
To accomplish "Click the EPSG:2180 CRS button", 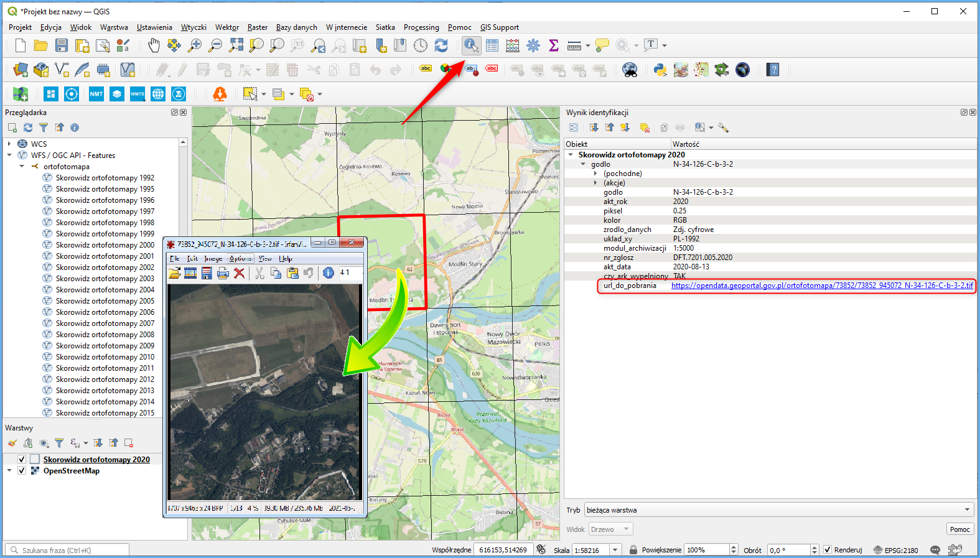I will click(x=895, y=550).
